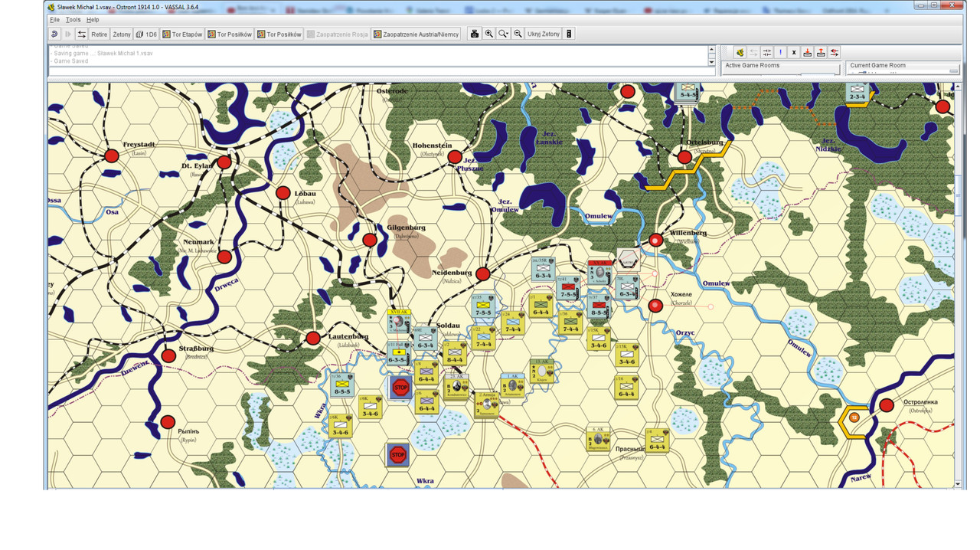Click the zoom in magnifier icon
The height and width of the screenshot is (550, 980).
(489, 34)
